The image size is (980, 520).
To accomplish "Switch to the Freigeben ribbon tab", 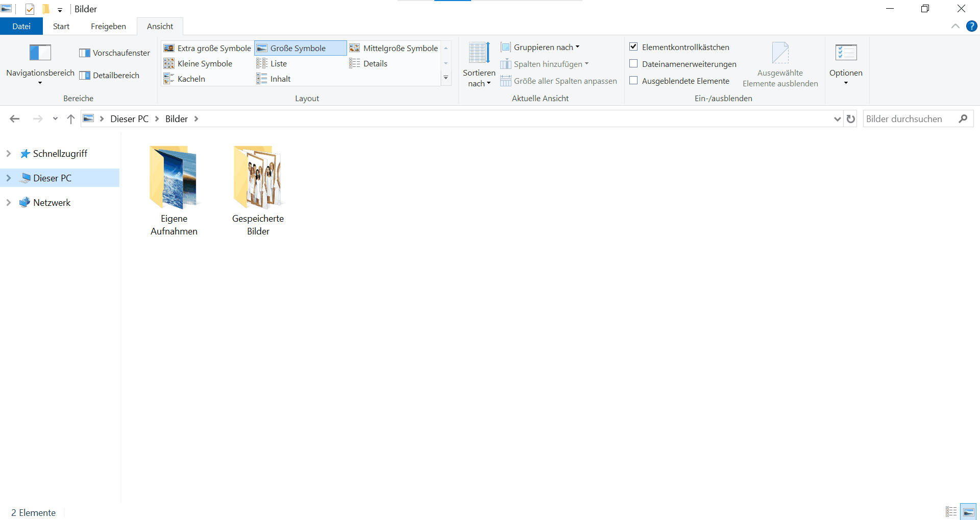I will pos(108,27).
